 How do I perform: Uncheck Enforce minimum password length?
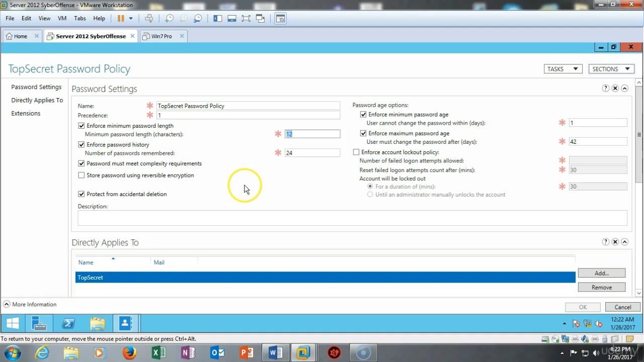click(82, 126)
